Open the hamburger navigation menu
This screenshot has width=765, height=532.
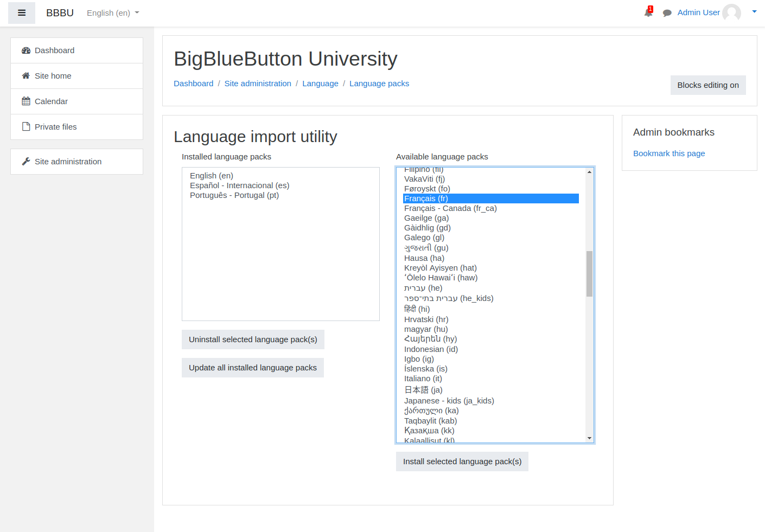(x=21, y=12)
